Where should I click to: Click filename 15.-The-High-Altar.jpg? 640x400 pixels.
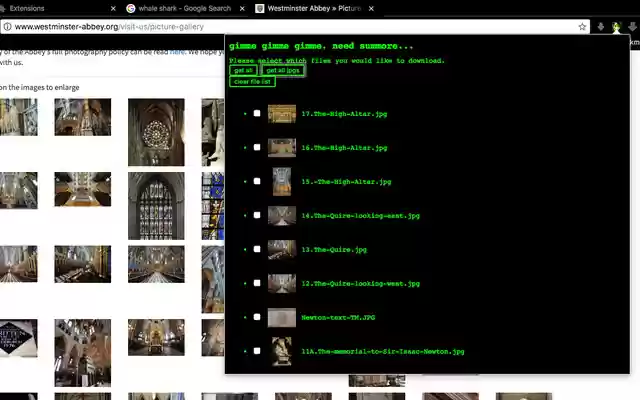[x=346, y=182]
